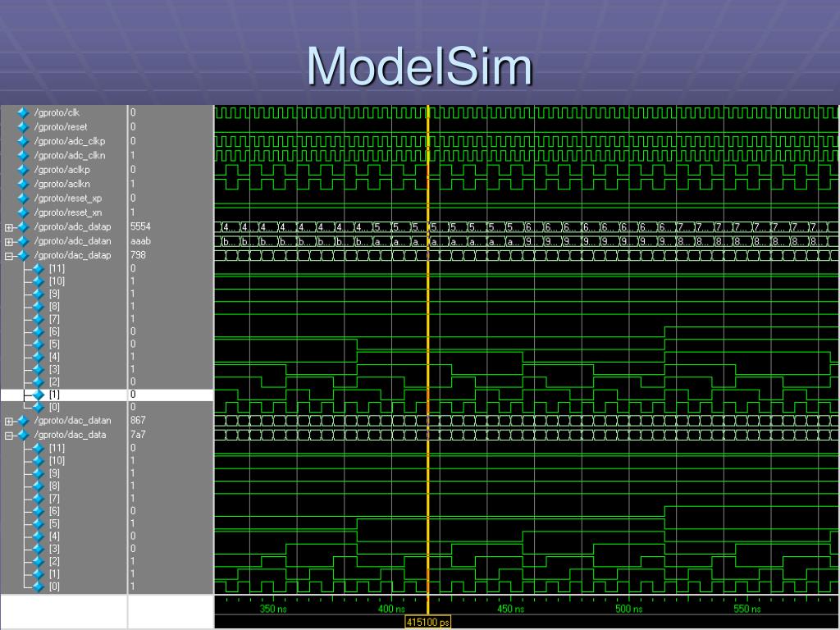Click the 500 ns time label
Image resolution: width=840 pixels, height=630 pixels.
tap(629, 609)
